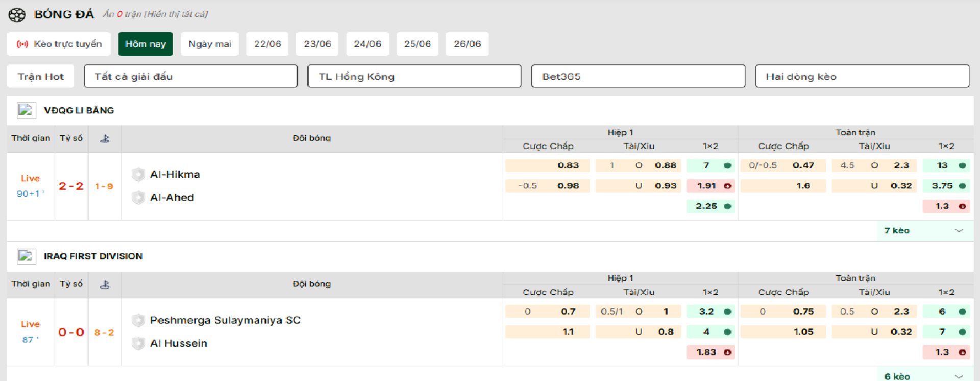Click the 1-9 corner count
980x381 pixels.
coord(104,186)
